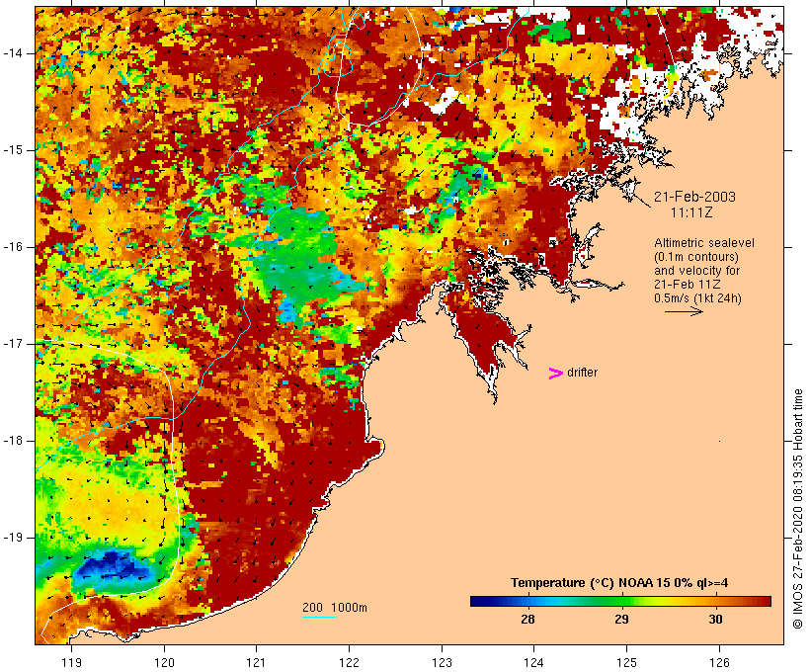
Task: Click the -18 latitude axis label
Action: (x=13, y=441)
